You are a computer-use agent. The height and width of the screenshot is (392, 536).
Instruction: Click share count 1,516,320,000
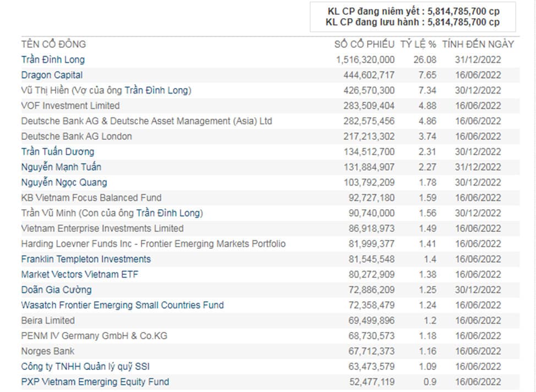(x=365, y=59)
